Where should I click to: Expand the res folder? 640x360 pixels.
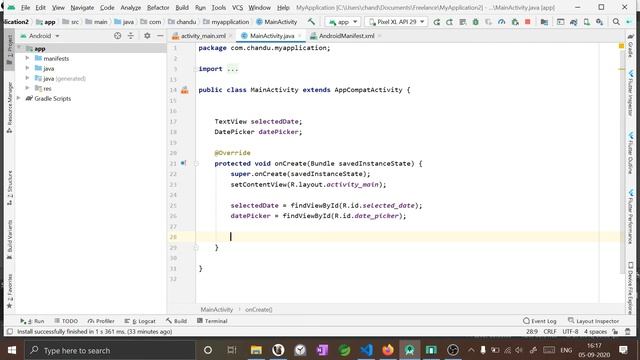(x=27, y=88)
